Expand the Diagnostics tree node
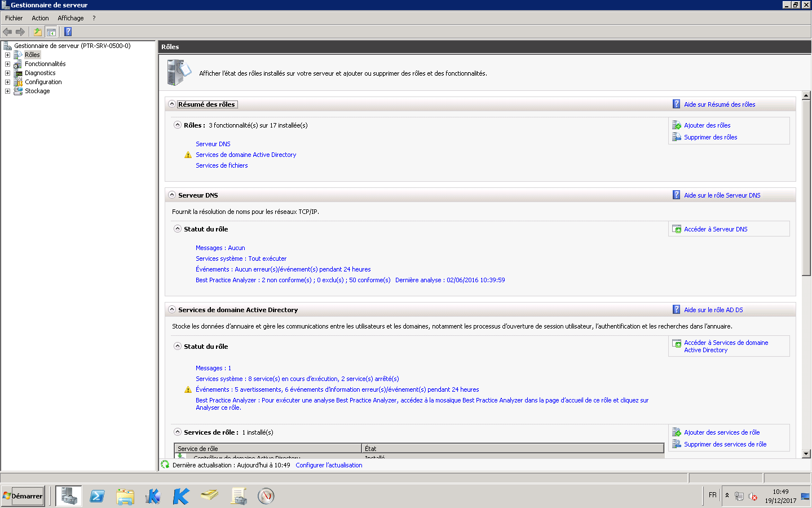Screen dimensions: 812x508 pyautogui.click(x=7, y=73)
